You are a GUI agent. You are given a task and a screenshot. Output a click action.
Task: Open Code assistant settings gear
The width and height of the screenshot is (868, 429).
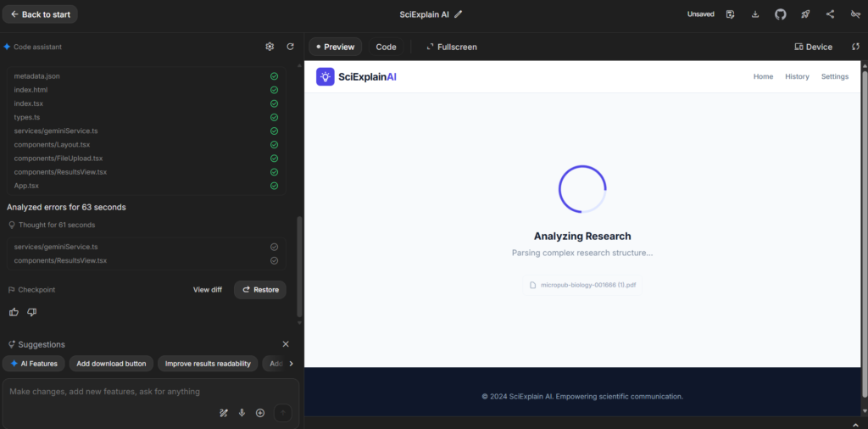point(270,47)
